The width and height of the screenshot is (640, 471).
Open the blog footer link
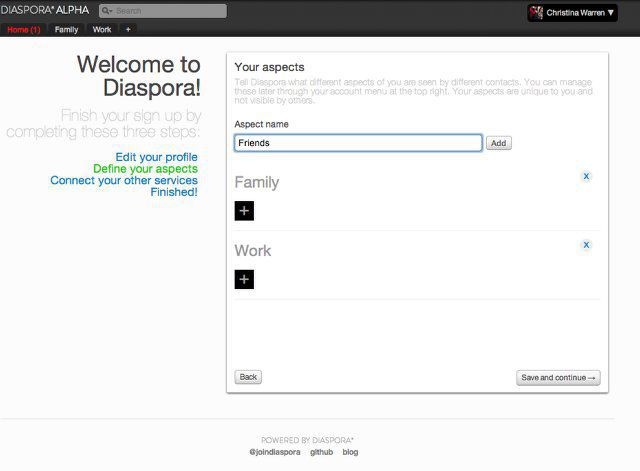point(350,452)
